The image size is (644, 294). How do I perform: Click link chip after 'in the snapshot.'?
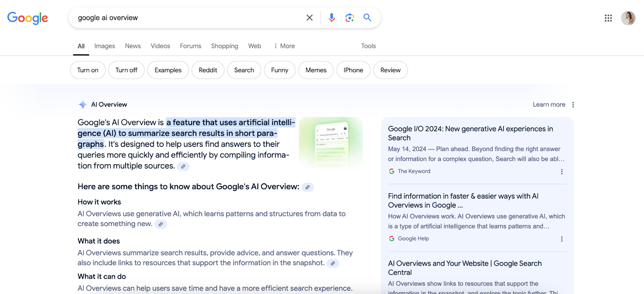333,263
